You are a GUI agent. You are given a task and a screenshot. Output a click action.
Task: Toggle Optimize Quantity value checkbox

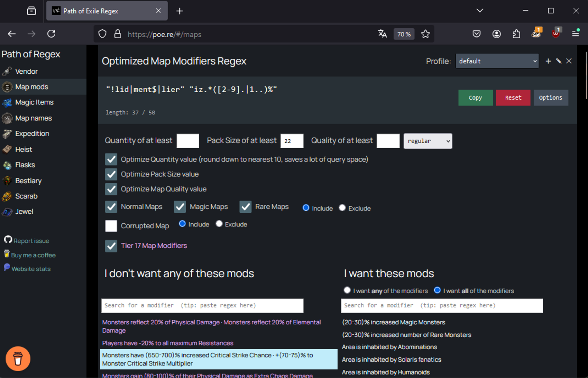coord(111,159)
